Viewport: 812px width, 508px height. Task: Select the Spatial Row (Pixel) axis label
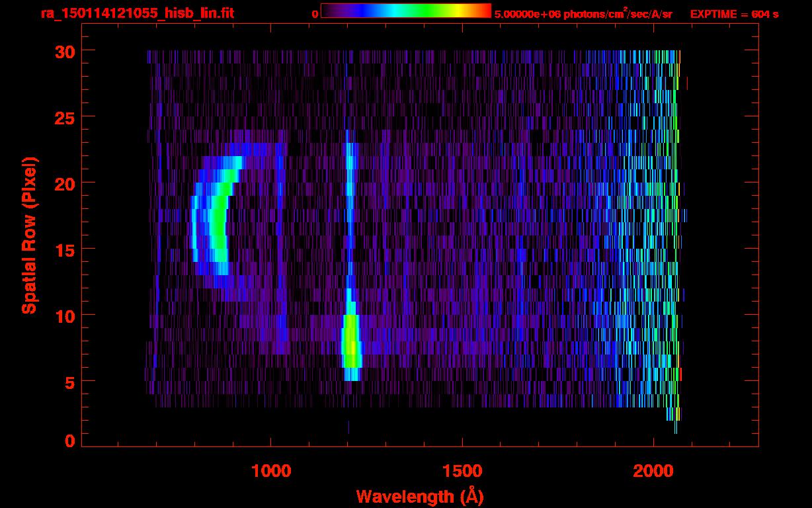coord(29,235)
